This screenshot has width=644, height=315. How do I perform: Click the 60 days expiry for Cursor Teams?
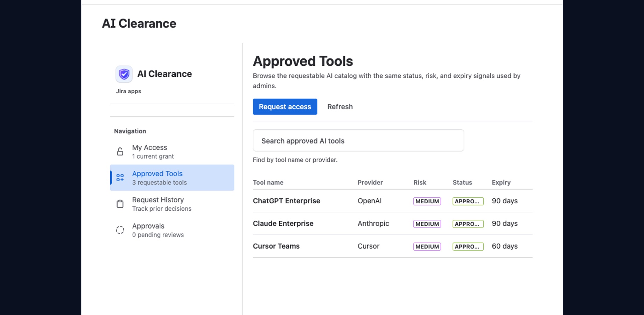click(505, 246)
